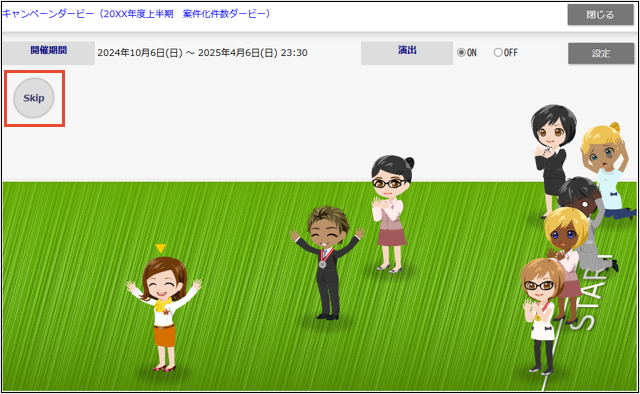
Task: Click the yellow triangle marker above winner
Action: tap(160, 248)
